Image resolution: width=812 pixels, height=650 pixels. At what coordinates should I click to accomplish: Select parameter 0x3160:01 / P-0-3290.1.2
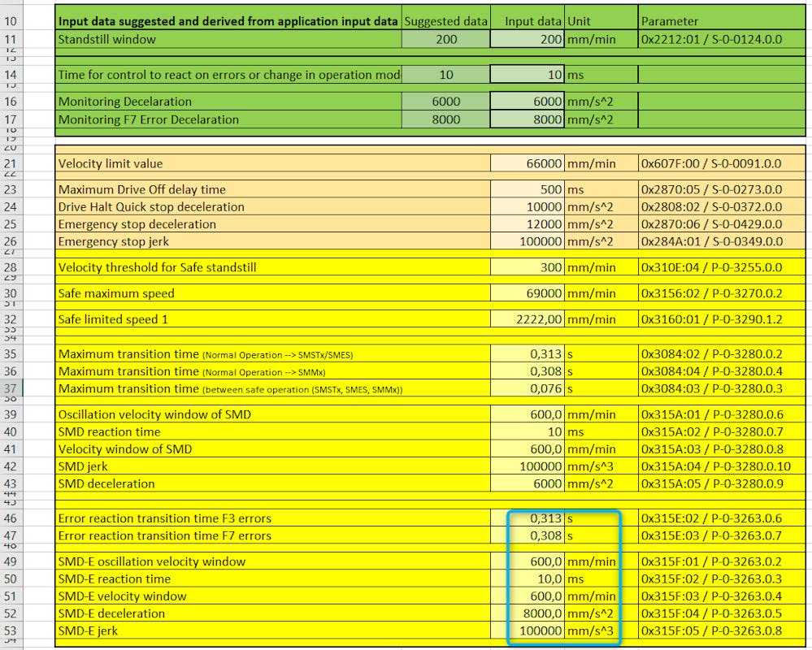point(722,319)
